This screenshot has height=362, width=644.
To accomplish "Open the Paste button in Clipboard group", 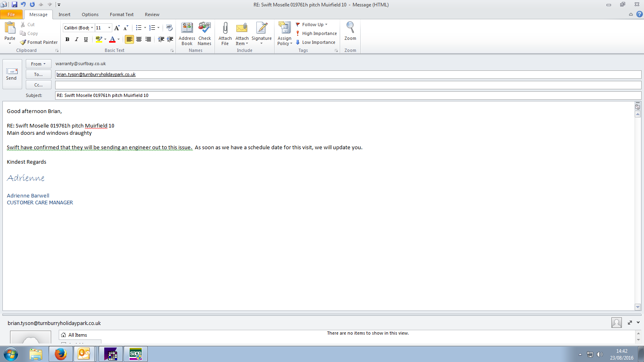I will tap(10, 33).
